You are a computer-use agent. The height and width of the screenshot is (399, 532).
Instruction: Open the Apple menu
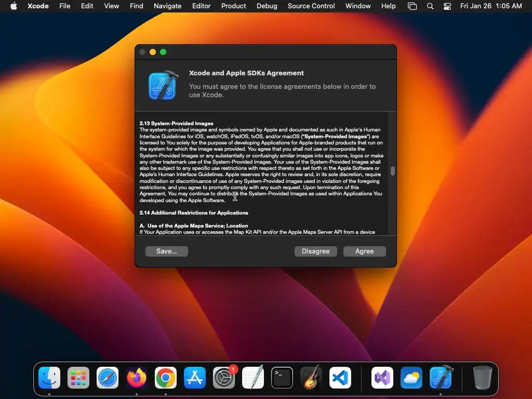[14, 6]
